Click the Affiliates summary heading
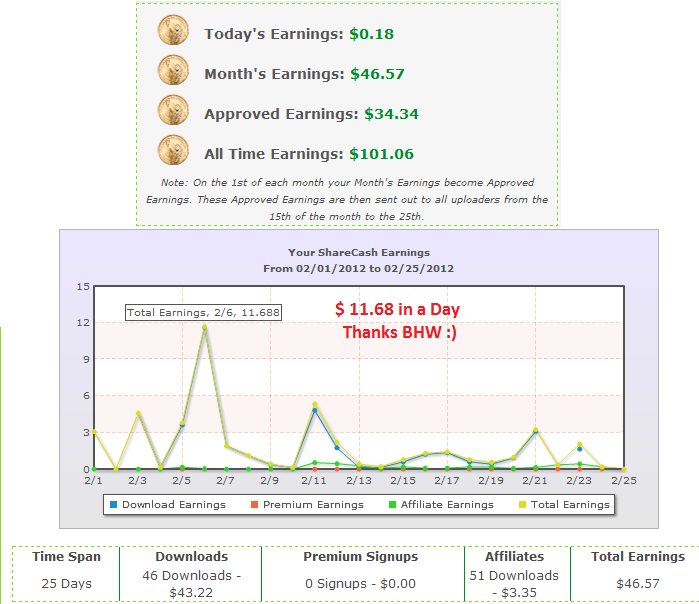Screen dimensions: 699x604 tap(514, 556)
